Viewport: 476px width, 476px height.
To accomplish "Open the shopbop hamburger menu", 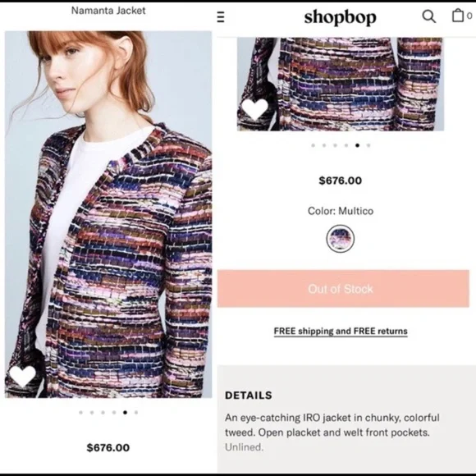I will click(x=221, y=16).
